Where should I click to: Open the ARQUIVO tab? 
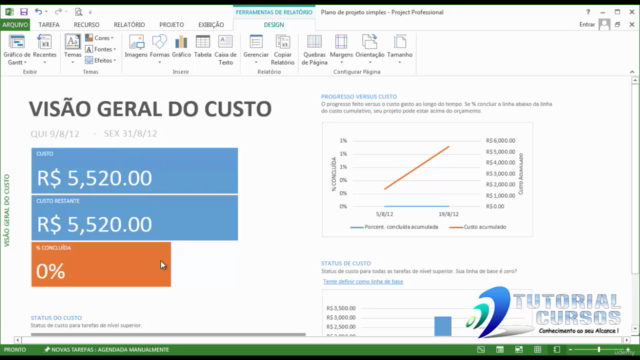pyautogui.click(x=15, y=24)
